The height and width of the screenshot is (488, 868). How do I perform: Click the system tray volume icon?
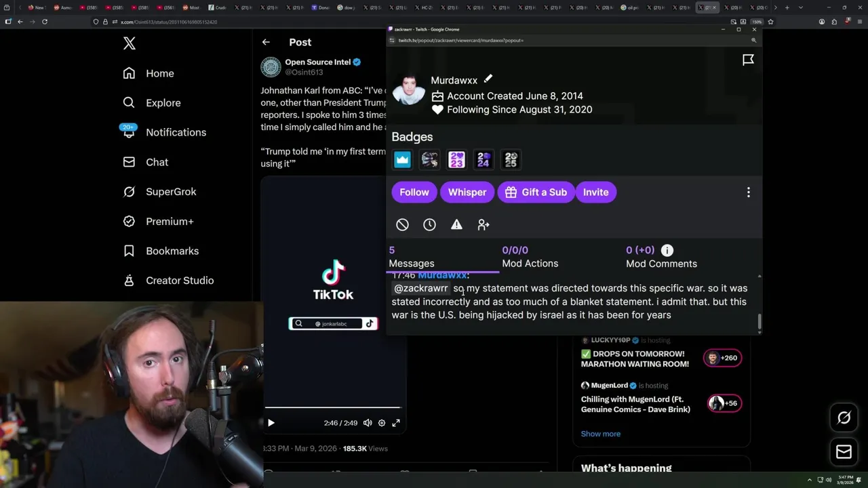pos(828,480)
